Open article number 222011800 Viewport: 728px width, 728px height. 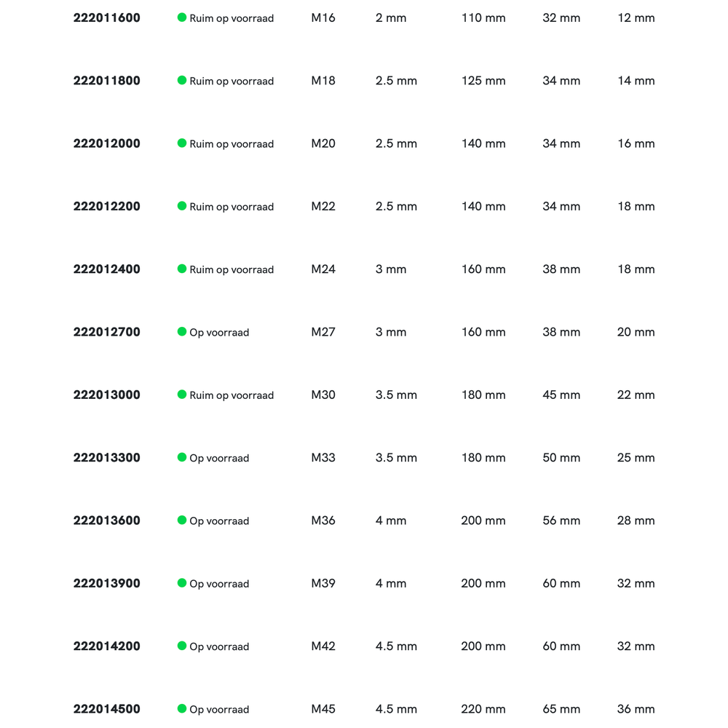(106, 81)
